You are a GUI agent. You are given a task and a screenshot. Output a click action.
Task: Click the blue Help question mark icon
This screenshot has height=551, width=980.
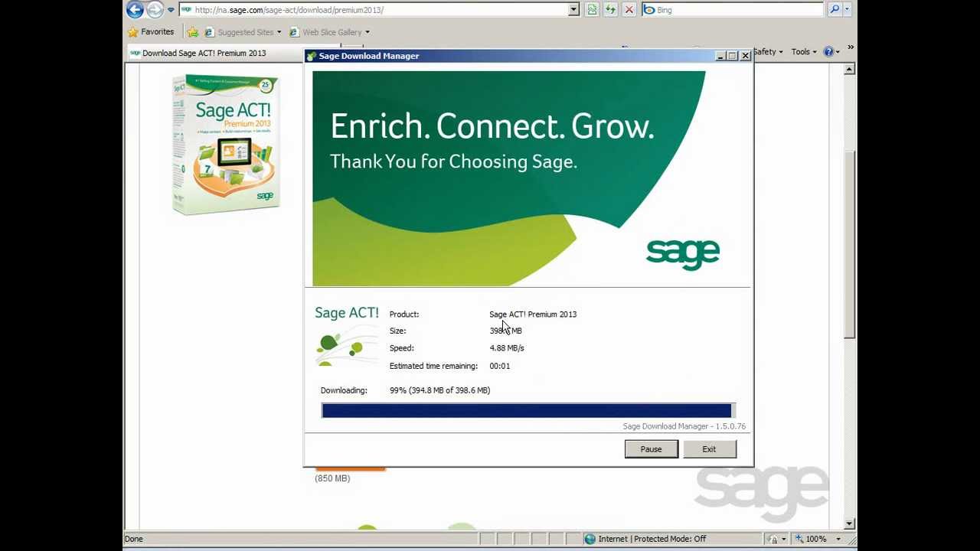coord(828,52)
